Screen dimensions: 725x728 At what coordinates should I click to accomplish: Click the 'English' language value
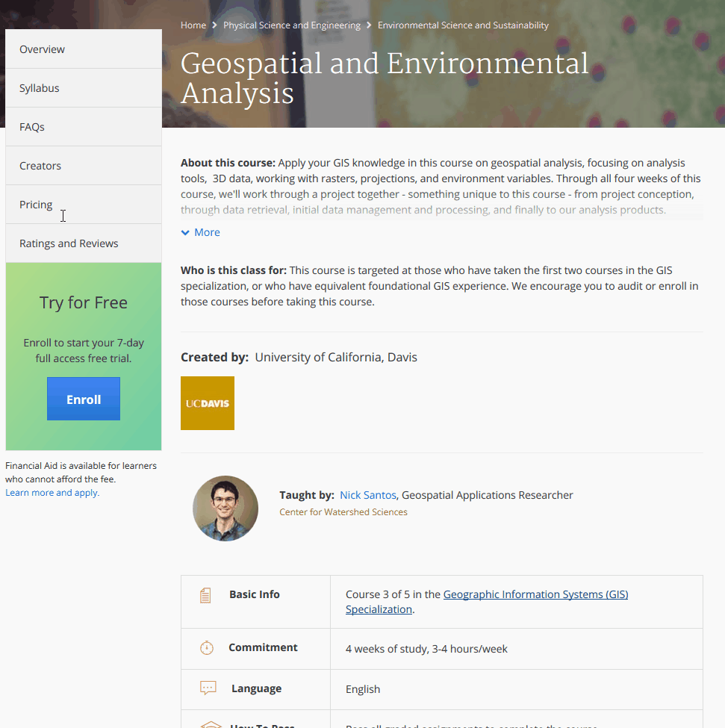pyautogui.click(x=363, y=689)
